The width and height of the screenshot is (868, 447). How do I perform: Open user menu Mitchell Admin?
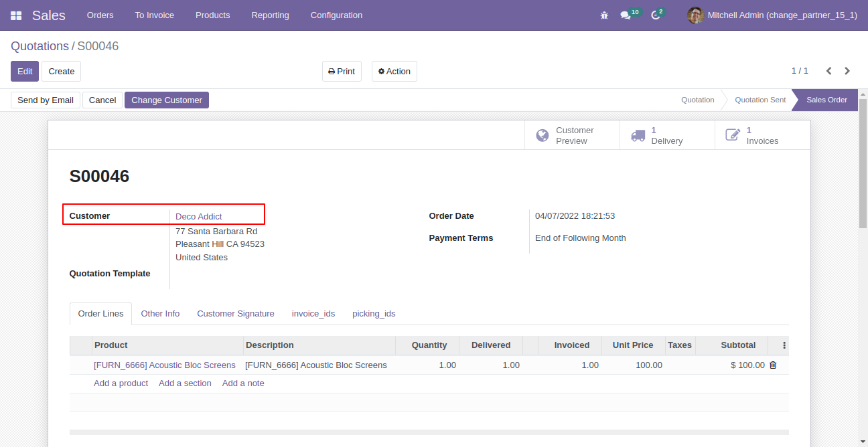[x=772, y=15]
